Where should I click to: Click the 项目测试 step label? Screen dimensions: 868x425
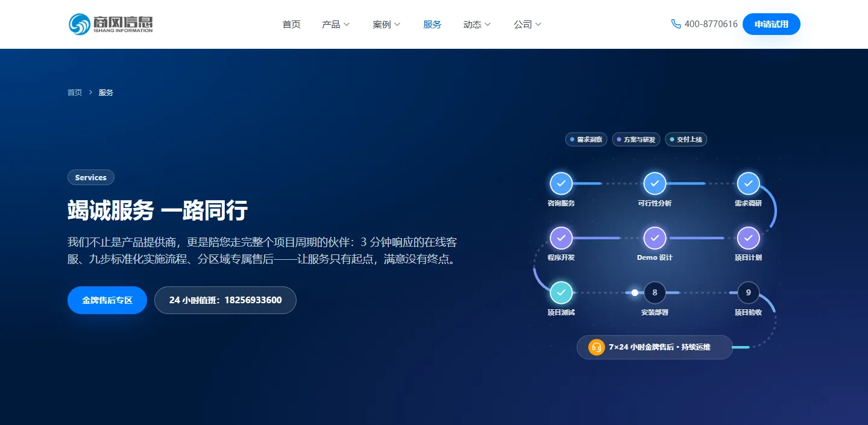click(561, 312)
